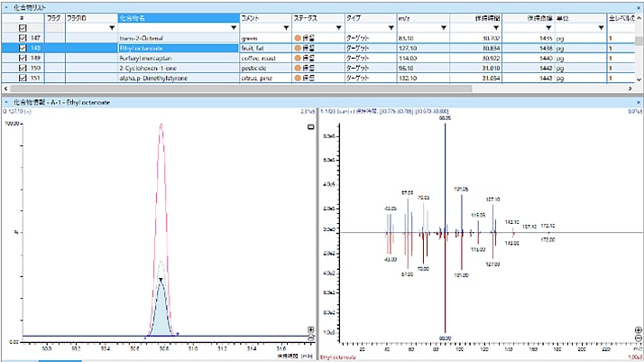Open the retention time column filter dropdown

pos(496,28)
